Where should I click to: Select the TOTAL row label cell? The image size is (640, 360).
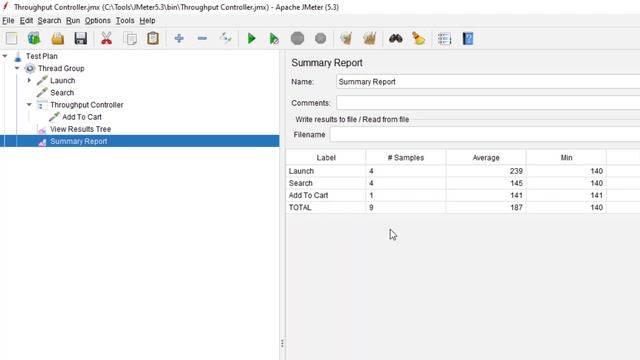[x=326, y=207]
